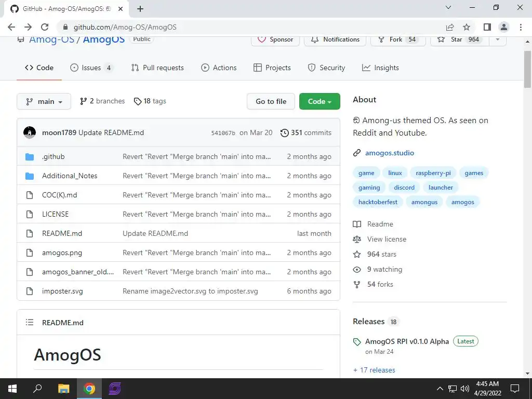
Task: Open the Projects tab
Action: (272, 68)
